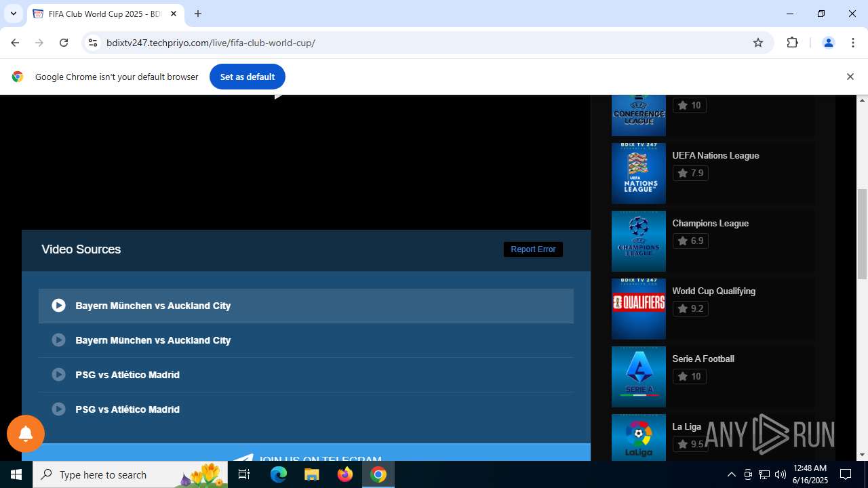
Task: Open the World Cup Qualifying link
Action: (713, 291)
